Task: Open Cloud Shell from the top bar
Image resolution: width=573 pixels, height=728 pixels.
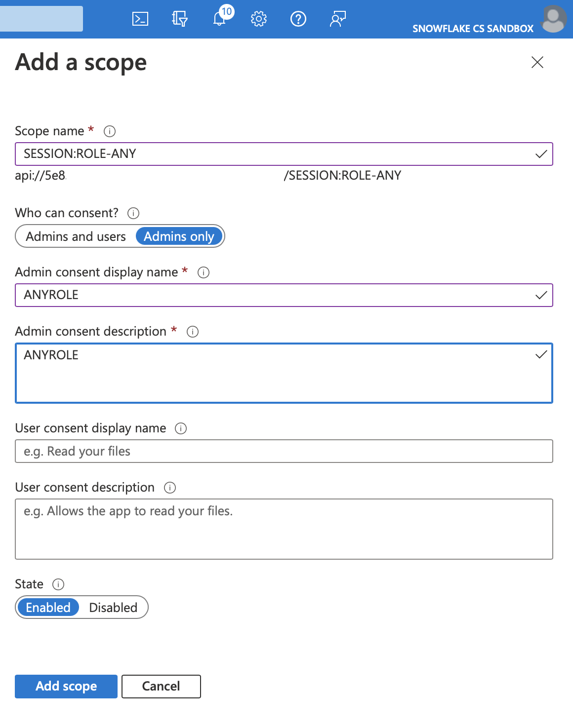Action: 140,19
